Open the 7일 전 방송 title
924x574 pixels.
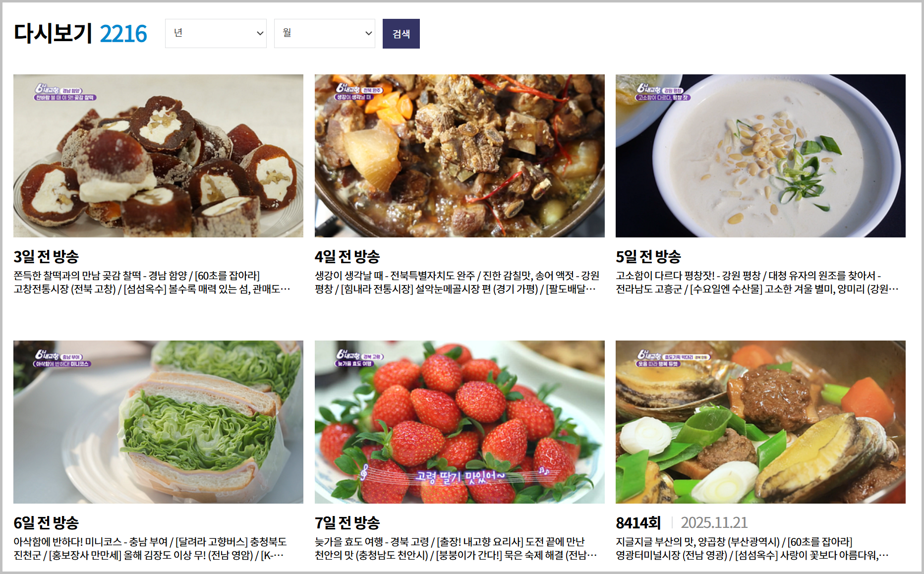coord(347,523)
